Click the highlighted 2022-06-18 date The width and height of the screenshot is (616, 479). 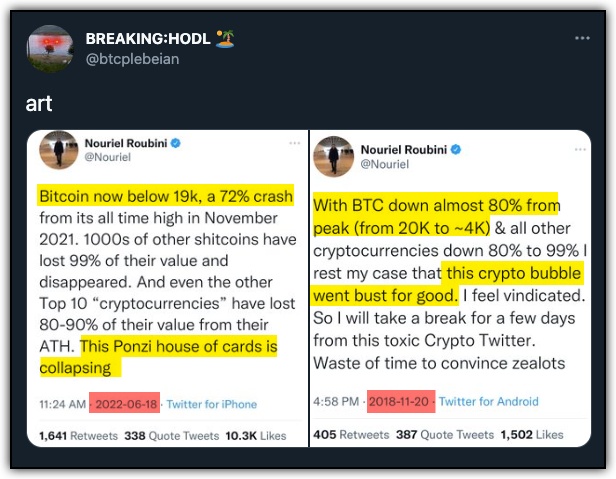[125, 403]
